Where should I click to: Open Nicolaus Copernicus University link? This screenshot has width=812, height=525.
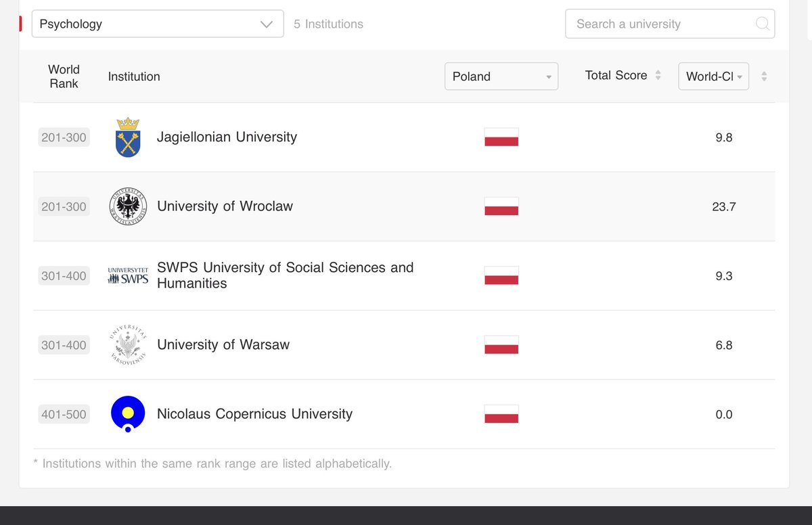[x=254, y=414]
